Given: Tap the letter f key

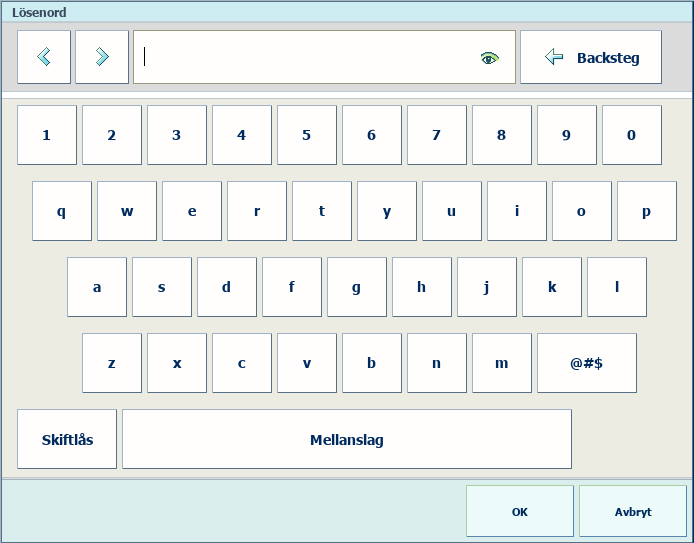Looking at the screenshot, I should [x=292, y=287].
